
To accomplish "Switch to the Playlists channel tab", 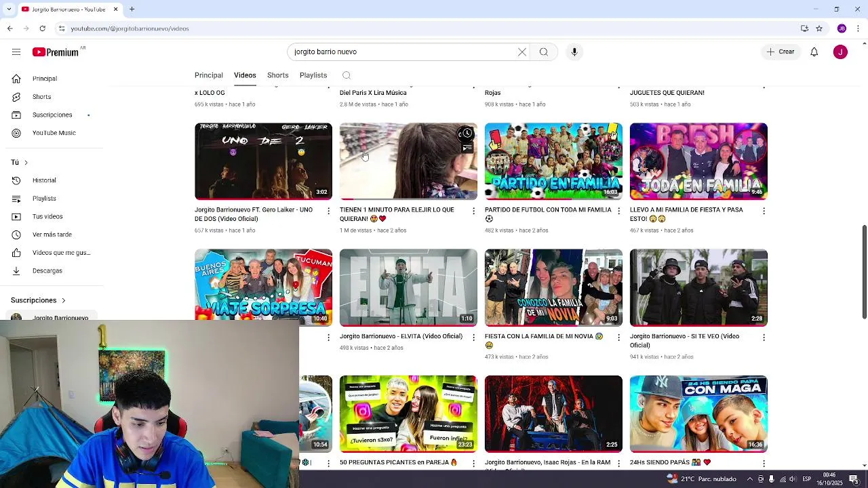I will pos(313,75).
